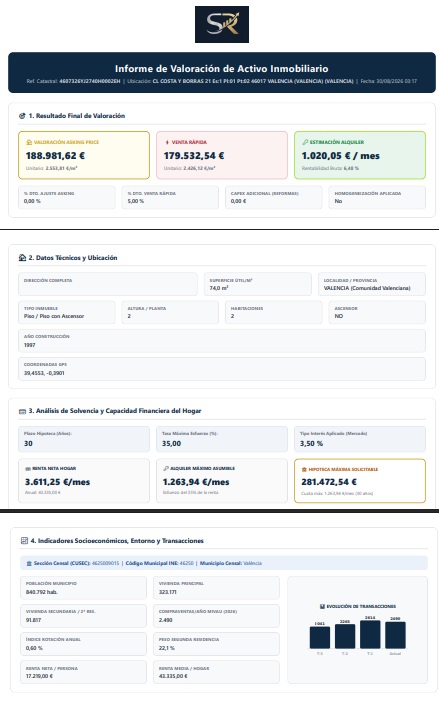Click the Compraventas/Año value 2.490
This screenshot has height=703, width=439.
coord(165,620)
